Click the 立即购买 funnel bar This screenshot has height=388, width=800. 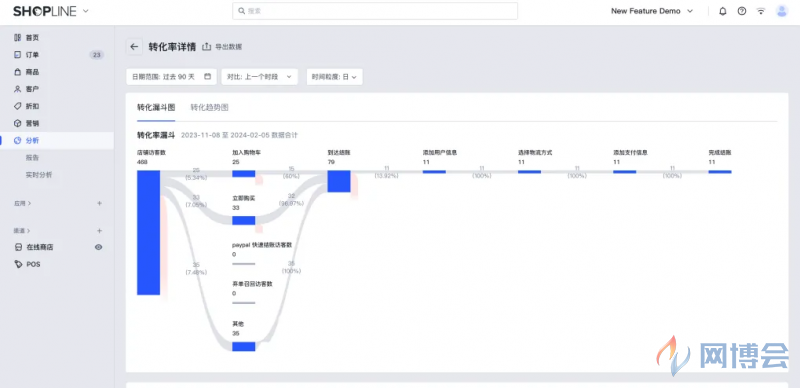tap(243, 221)
